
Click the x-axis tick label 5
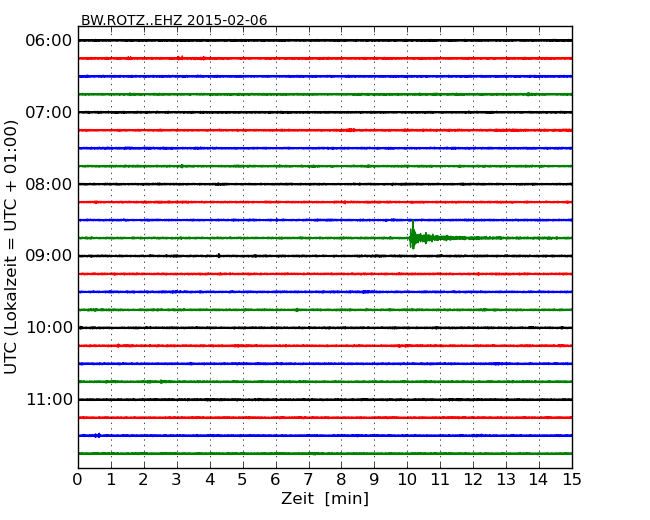point(243,479)
